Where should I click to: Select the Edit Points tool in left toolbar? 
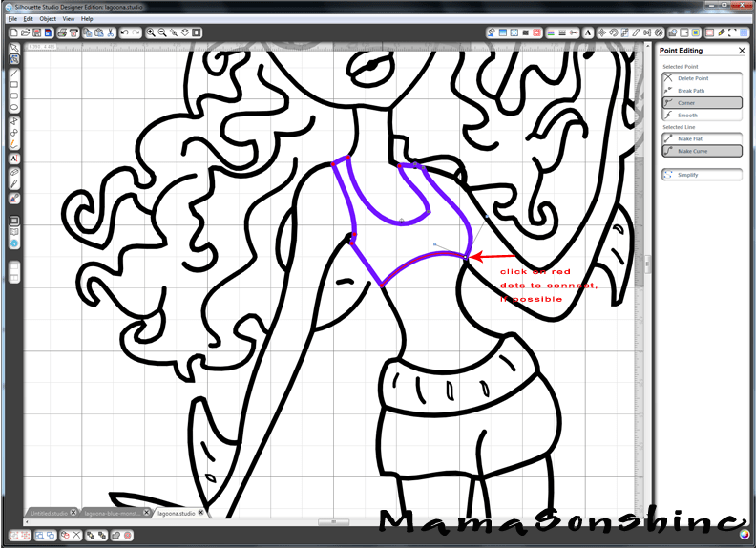click(14, 59)
